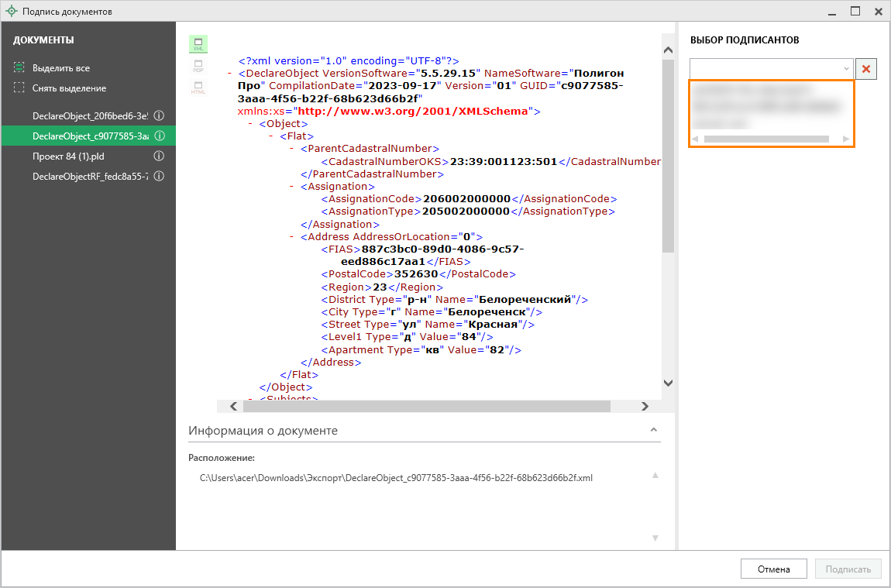Select DeclareObject_20f6bed6 document in list

pyautogui.click(x=89, y=115)
